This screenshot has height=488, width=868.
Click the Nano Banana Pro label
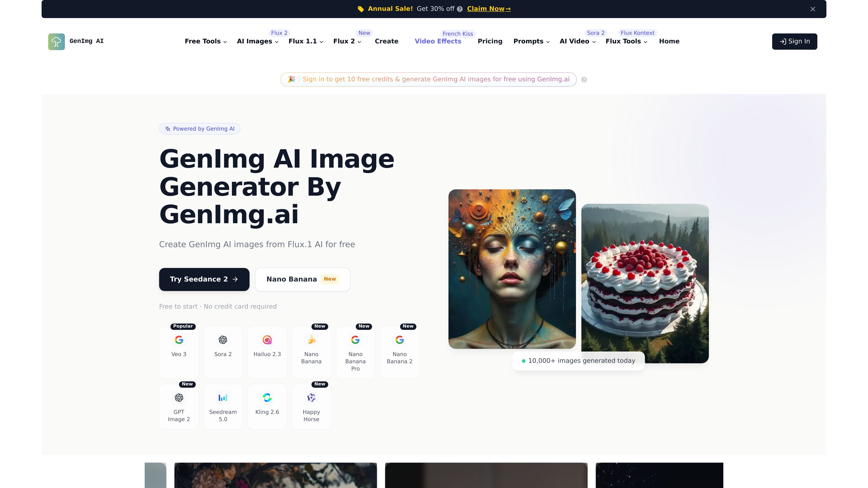[355, 361]
